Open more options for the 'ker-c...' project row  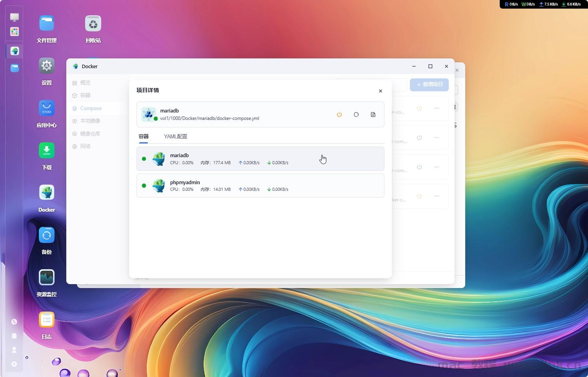[x=437, y=196]
